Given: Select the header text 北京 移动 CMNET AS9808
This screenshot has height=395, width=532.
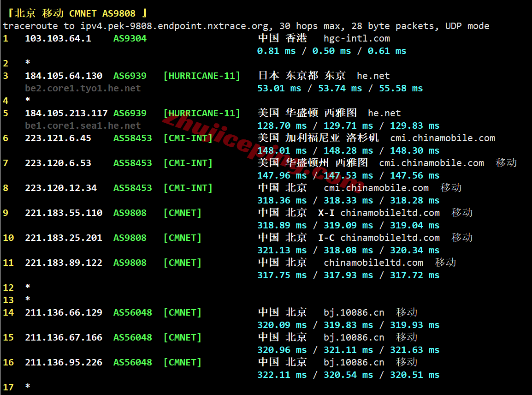Looking at the screenshot, I should (x=75, y=13).
